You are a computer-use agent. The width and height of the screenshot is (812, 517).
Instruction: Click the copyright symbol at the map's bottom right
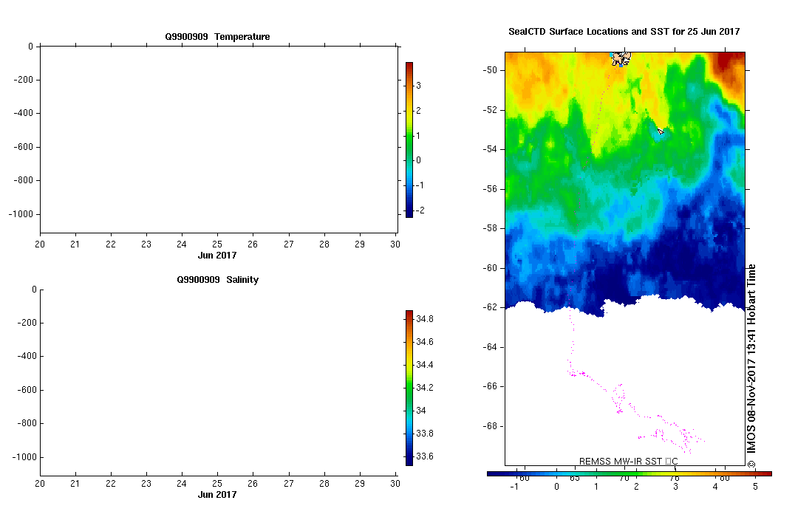[x=751, y=465]
